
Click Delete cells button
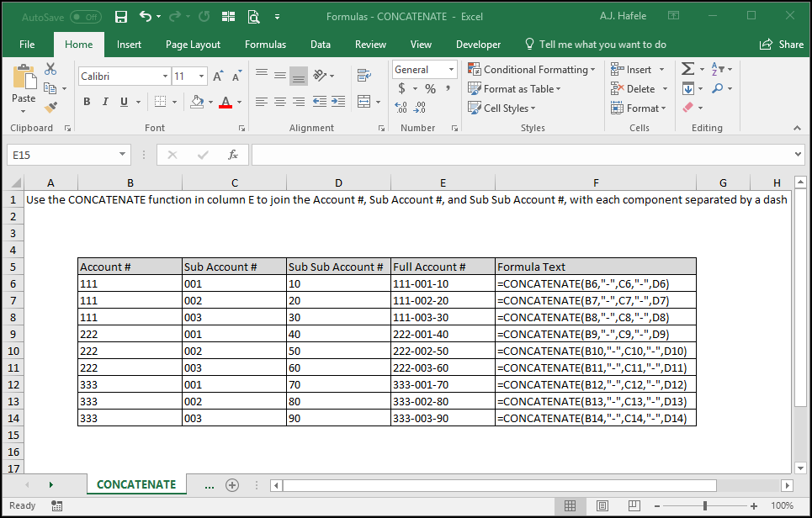click(639, 88)
